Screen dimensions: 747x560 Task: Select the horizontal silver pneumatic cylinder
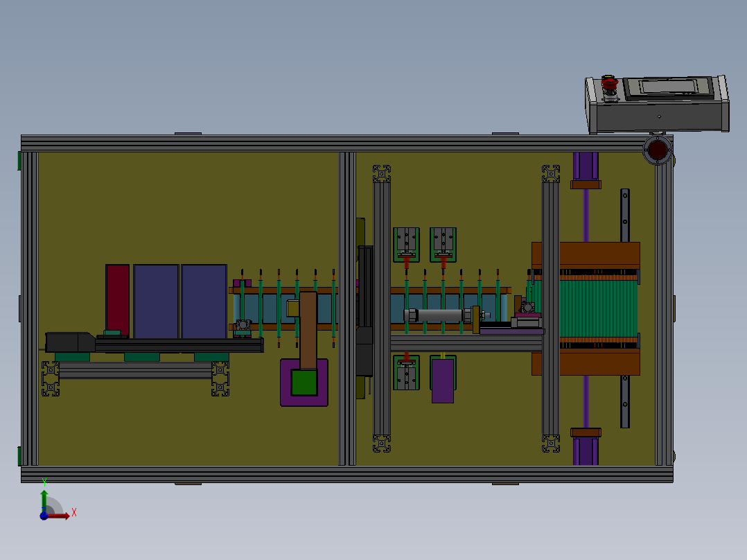pyautogui.click(x=437, y=315)
